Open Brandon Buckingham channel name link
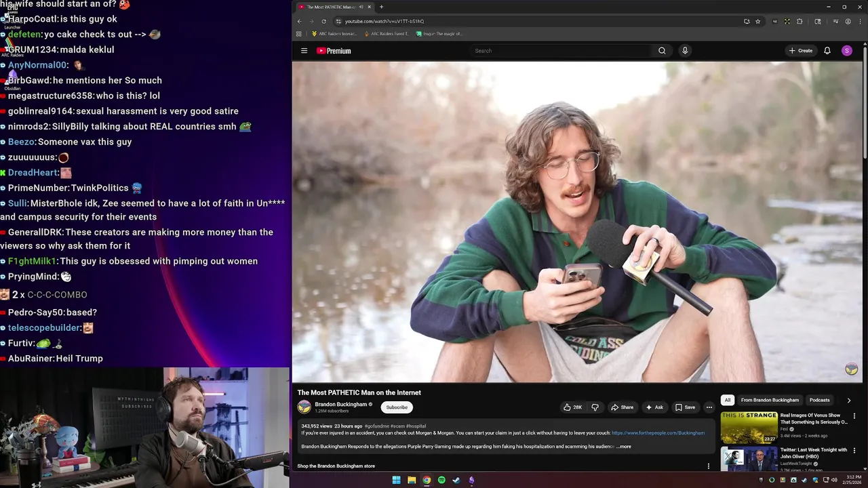Image resolution: width=868 pixels, height=488 pixels. (x=340, y=404)
